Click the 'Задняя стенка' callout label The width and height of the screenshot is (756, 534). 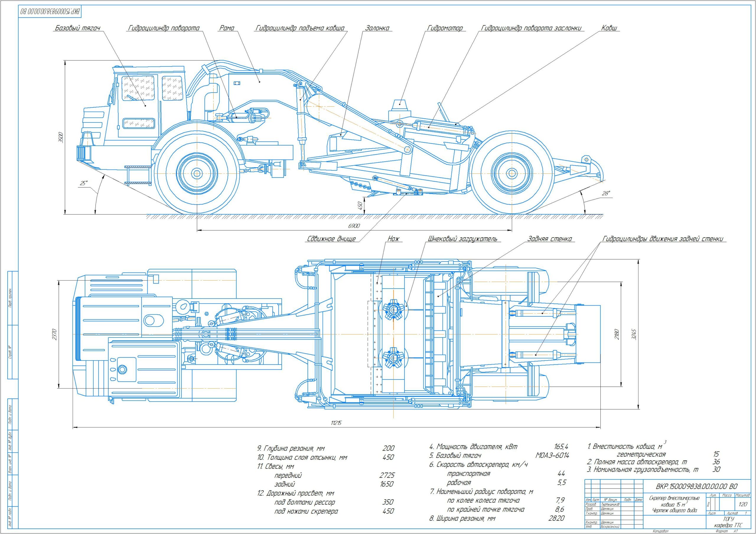[550, 239]
